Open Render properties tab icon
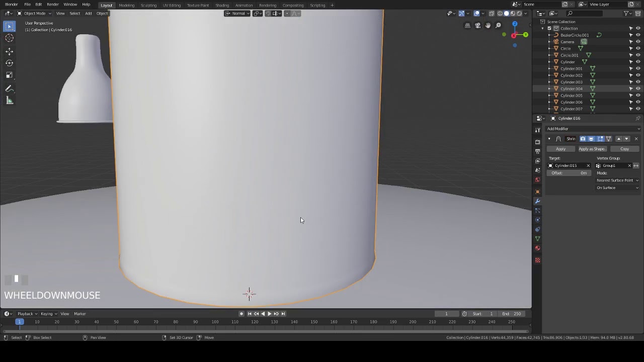The width and height of the screenshot is (644, 362). pyautogui.click(x=537, y=142)
